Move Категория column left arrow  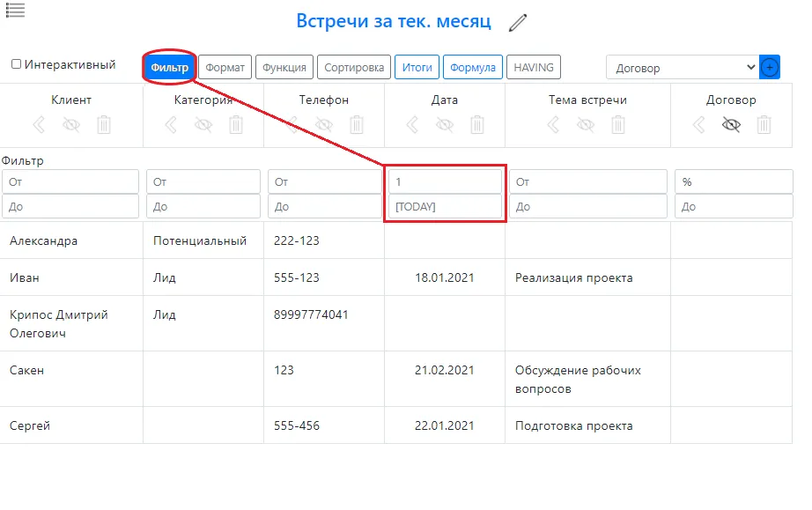tap(171, 125)
